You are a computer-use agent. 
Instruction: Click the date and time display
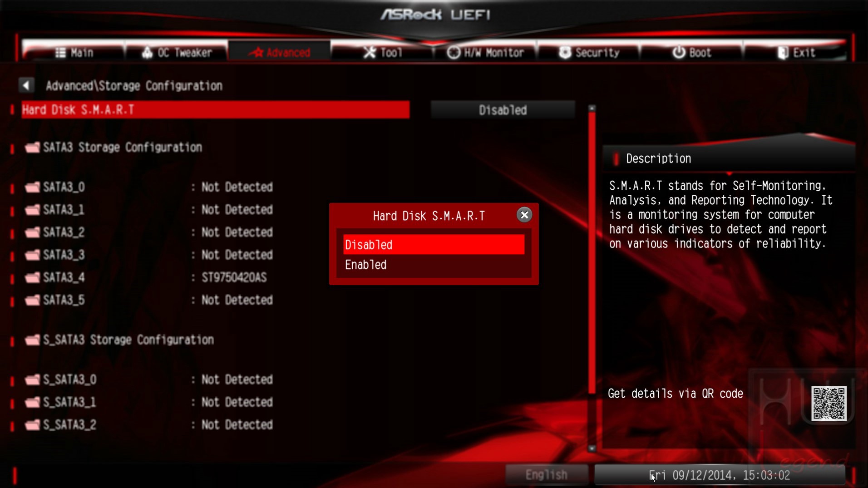(720, 475)
